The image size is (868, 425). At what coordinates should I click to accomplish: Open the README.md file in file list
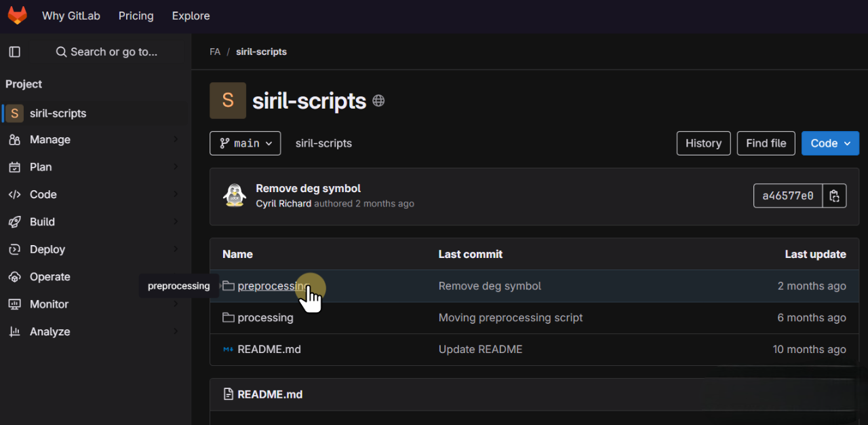click(x=269, y=349)
